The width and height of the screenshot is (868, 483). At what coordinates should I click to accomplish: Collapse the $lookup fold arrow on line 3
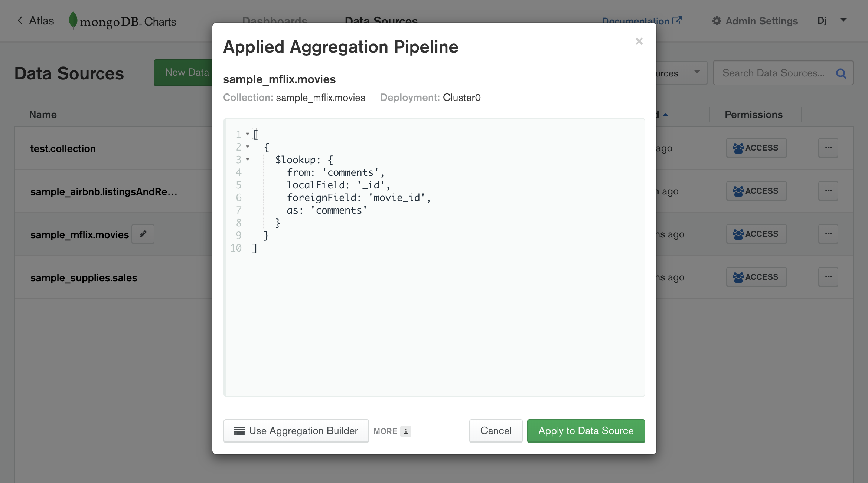coord(248,160)
